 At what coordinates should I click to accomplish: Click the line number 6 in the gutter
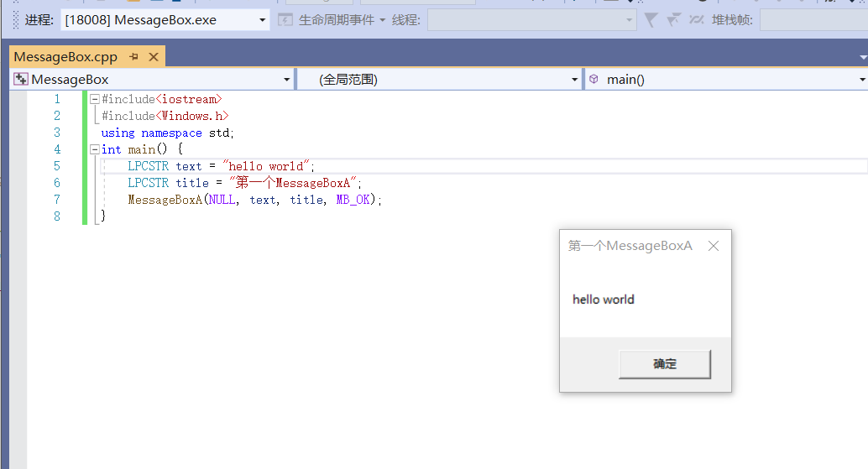57,183
